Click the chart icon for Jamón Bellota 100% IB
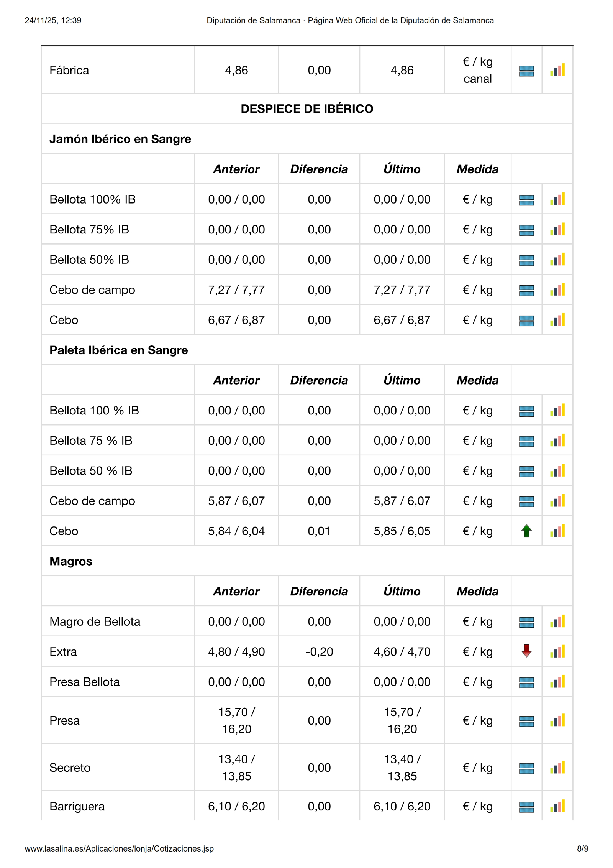613x868 pixels. (x=557, y=199)
